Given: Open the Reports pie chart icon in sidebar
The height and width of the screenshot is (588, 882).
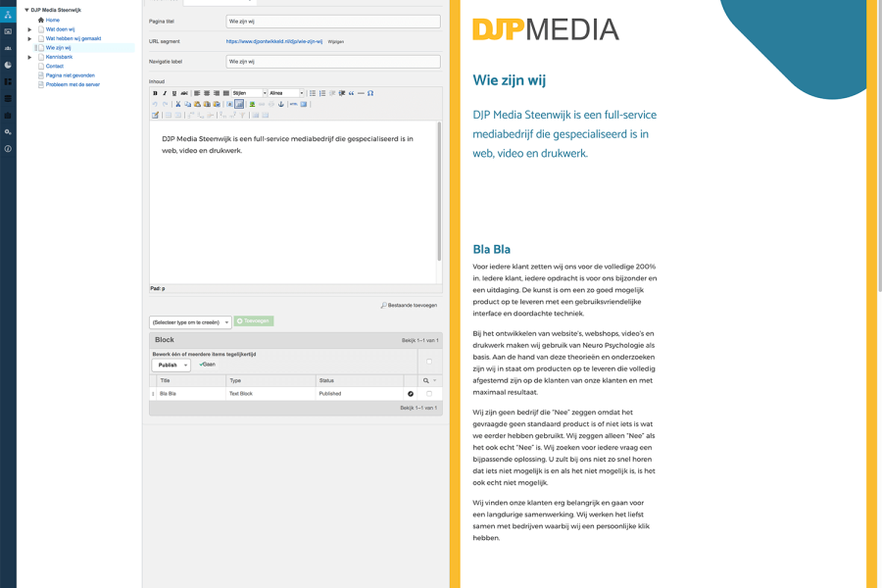Looking at the screenshot, I should point(8,66).
